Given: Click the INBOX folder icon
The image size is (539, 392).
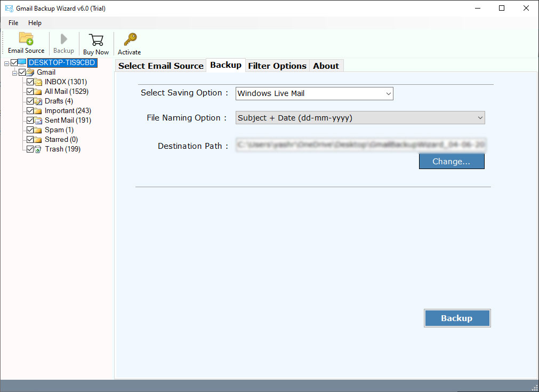Looking at the screenshot, I should pyautogui.click(x=38, y=82).
